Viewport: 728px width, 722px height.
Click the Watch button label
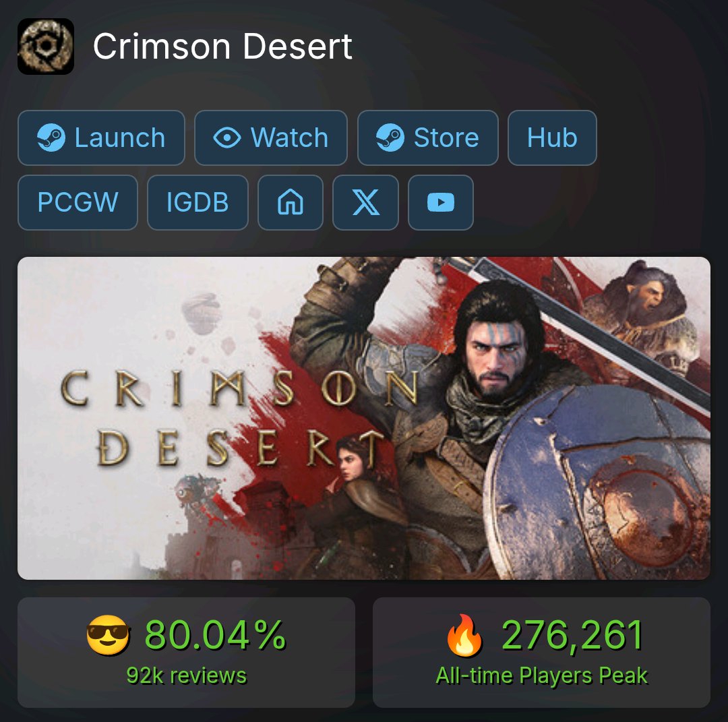coord(289,138)
